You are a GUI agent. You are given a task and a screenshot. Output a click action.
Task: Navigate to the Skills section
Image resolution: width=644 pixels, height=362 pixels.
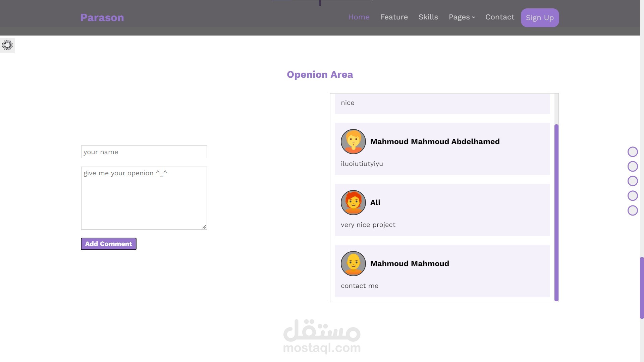coord(428,17)
